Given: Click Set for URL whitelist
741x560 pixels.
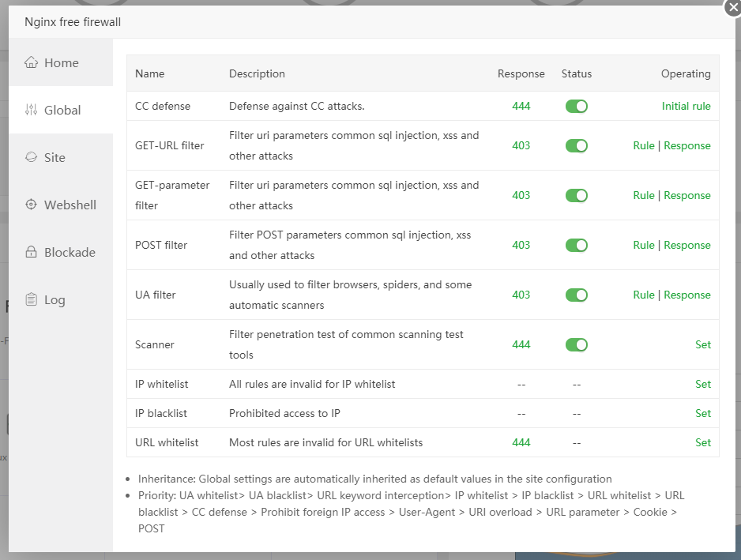Looking at the screenshot, I should [702, 442].
